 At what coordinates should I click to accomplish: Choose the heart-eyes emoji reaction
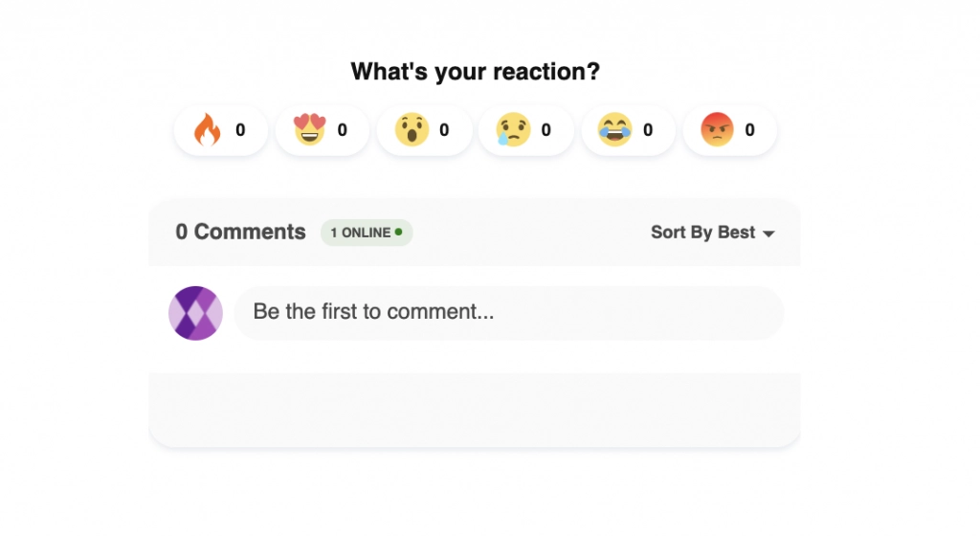pyautogui.click(x=310, y=129)
